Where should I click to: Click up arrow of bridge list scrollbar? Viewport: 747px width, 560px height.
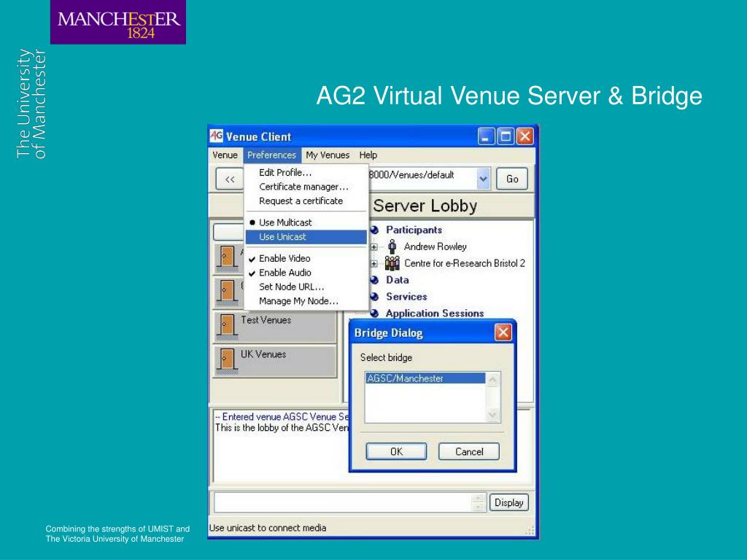point(492,379)
